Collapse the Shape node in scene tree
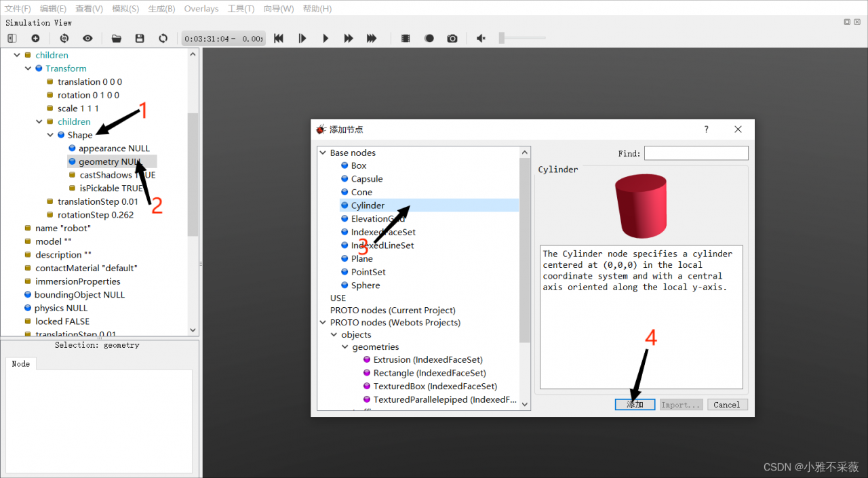 pos(50,135)
